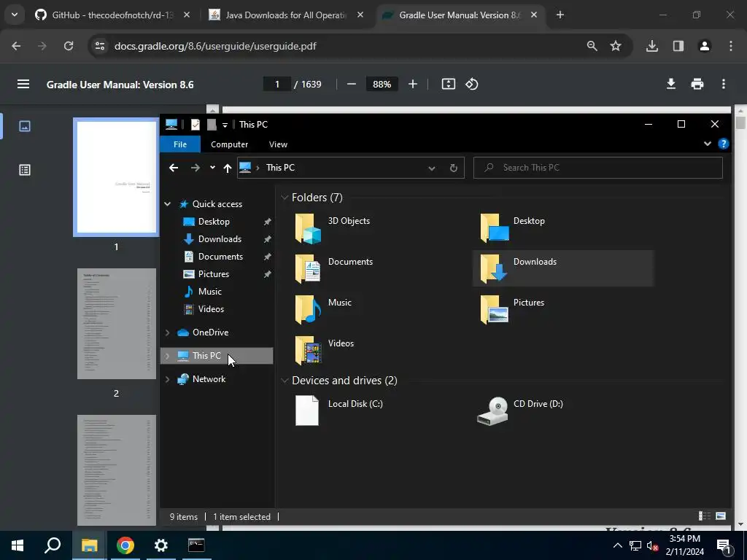747x560 pixels.
Task: Select Documents in Quick access
Action: click(220, 257)
